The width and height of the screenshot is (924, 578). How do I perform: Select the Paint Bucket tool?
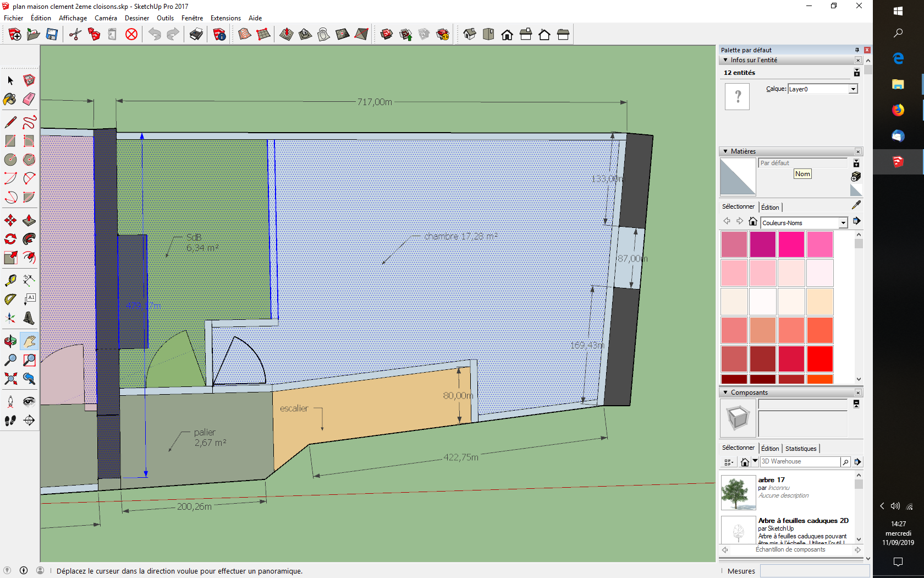click(x=10, y=99)
